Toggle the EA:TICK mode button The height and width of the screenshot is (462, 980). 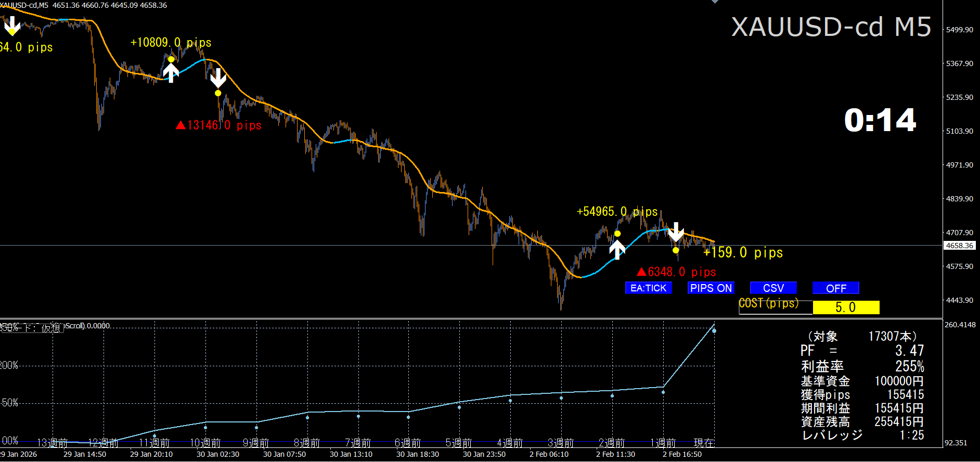[x=648, y=288]
